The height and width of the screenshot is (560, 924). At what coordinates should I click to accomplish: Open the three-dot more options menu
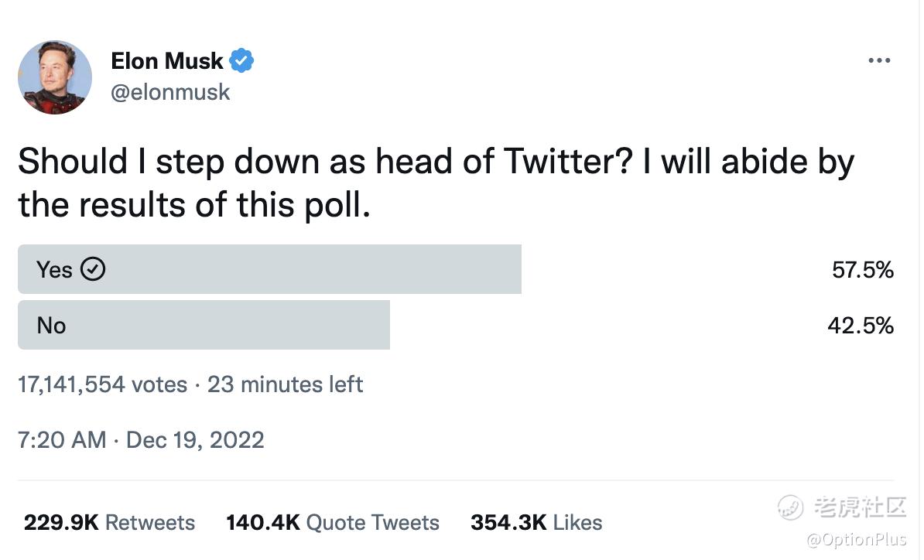point(878,61)
